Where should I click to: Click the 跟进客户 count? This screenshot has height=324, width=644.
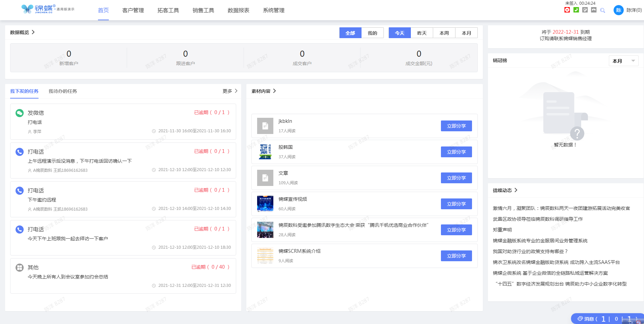pos(185,54)
